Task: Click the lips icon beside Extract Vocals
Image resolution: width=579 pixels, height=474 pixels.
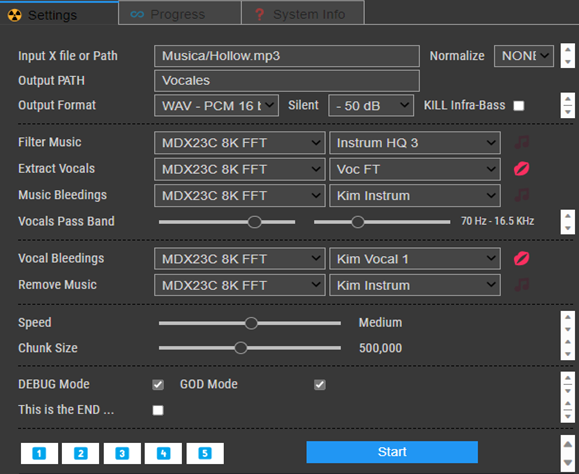Action: 522,169
